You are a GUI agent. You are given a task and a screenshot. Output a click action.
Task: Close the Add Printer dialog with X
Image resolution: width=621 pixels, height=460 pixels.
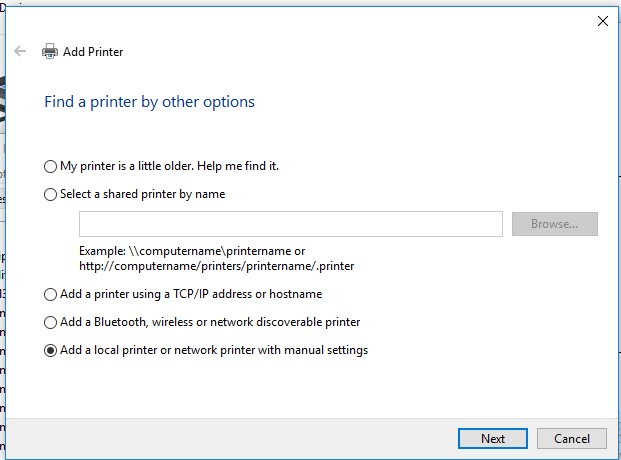pos(602,20)
